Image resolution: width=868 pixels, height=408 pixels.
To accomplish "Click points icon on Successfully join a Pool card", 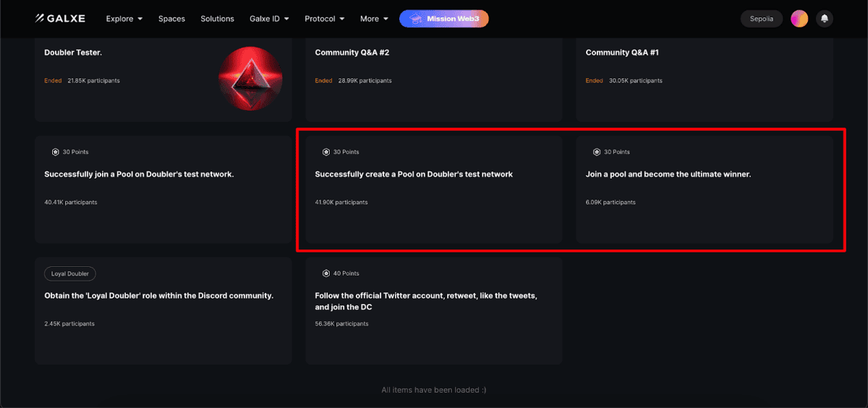I will click(55, 152).
